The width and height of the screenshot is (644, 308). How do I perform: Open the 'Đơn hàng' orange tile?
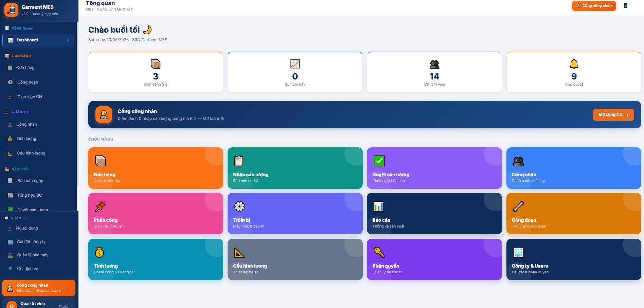click(x=156, y=168)
